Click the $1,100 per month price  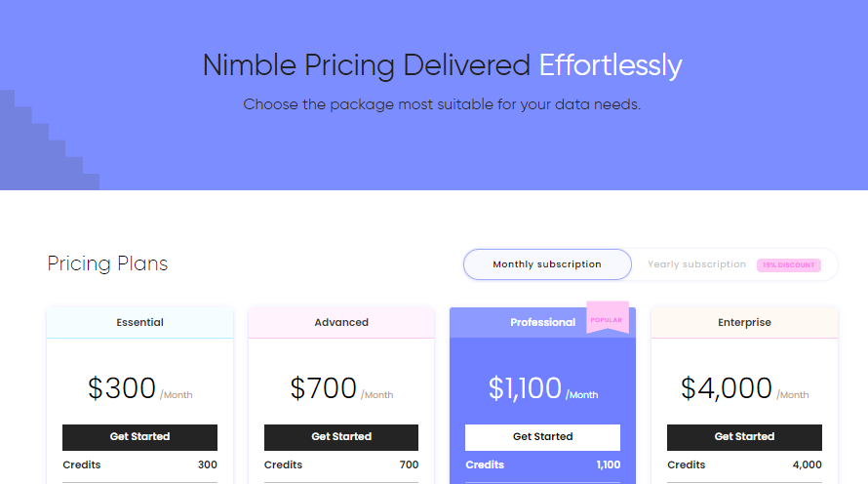tap(526, 388)
